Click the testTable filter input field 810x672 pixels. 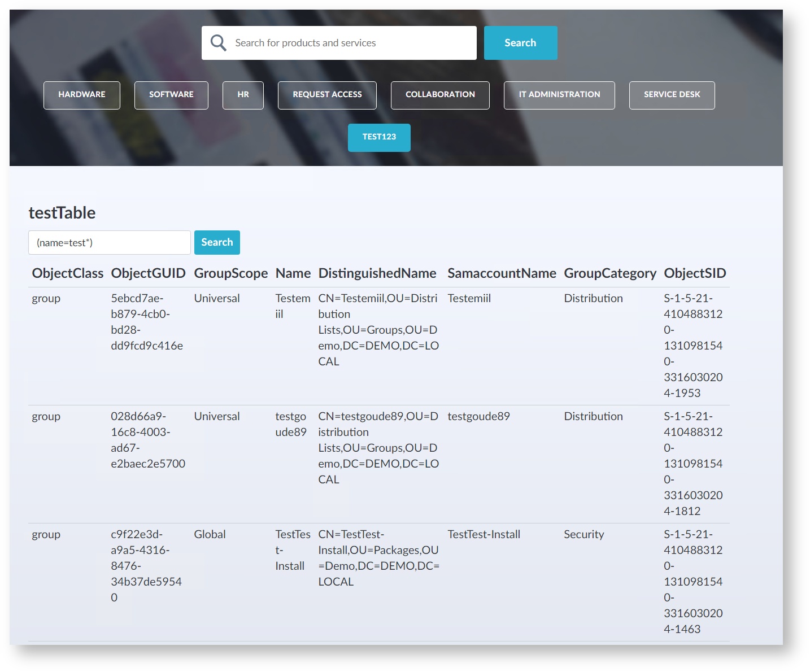(x=110, y=243)
